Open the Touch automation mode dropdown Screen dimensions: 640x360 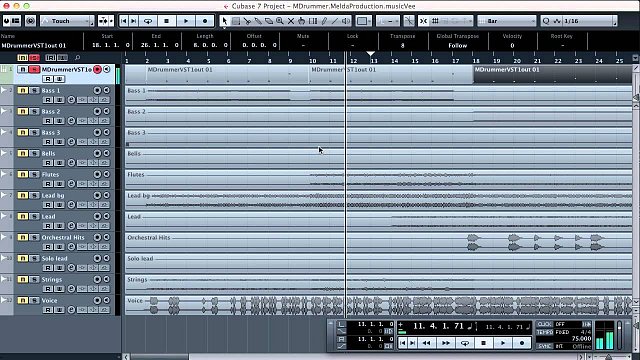(67, 21)
